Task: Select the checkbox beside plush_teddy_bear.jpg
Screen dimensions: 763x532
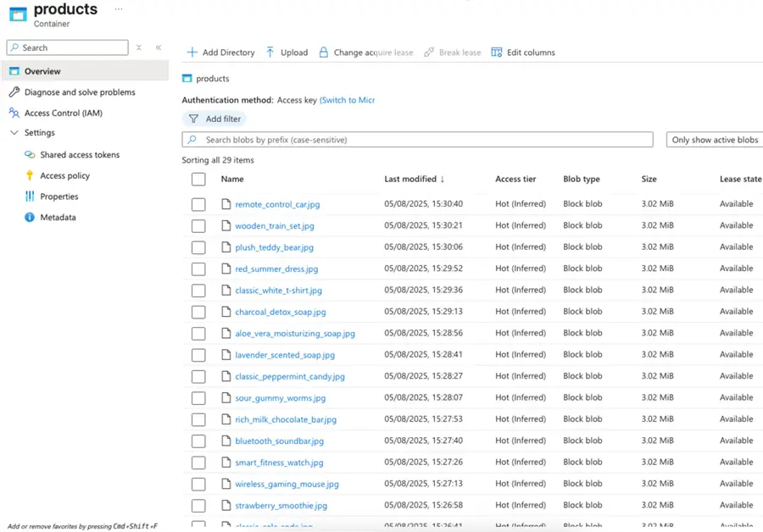Action: pos(198,247)
